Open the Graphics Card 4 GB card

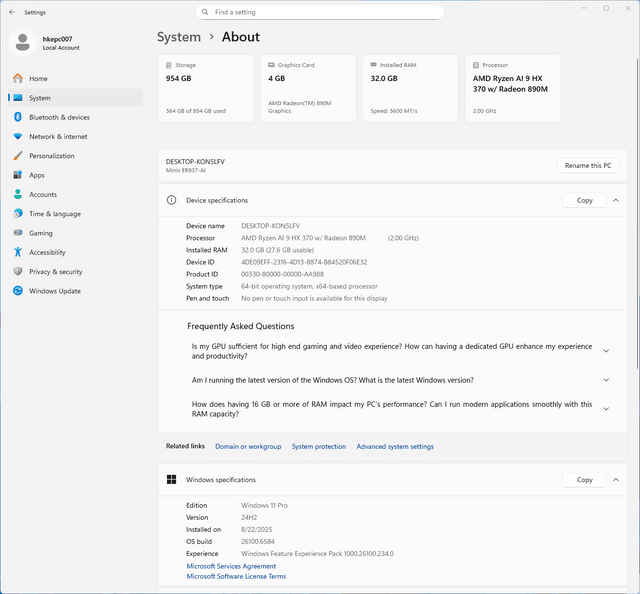(x=308, y=88)
